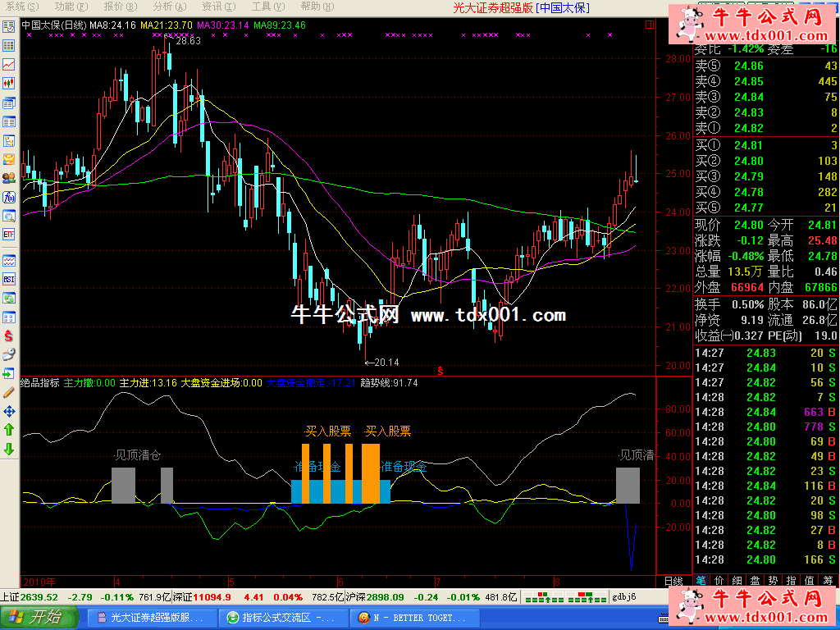Click the MA21:23.70 label
840x630 pixels.
point(166,25)
